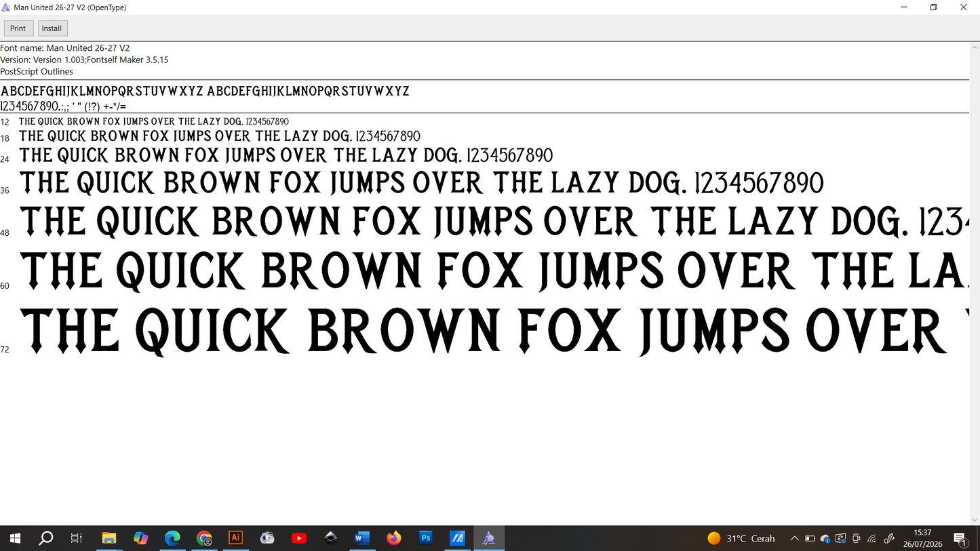Click the font viewer taskbar icon

click(x=489, y=538)
